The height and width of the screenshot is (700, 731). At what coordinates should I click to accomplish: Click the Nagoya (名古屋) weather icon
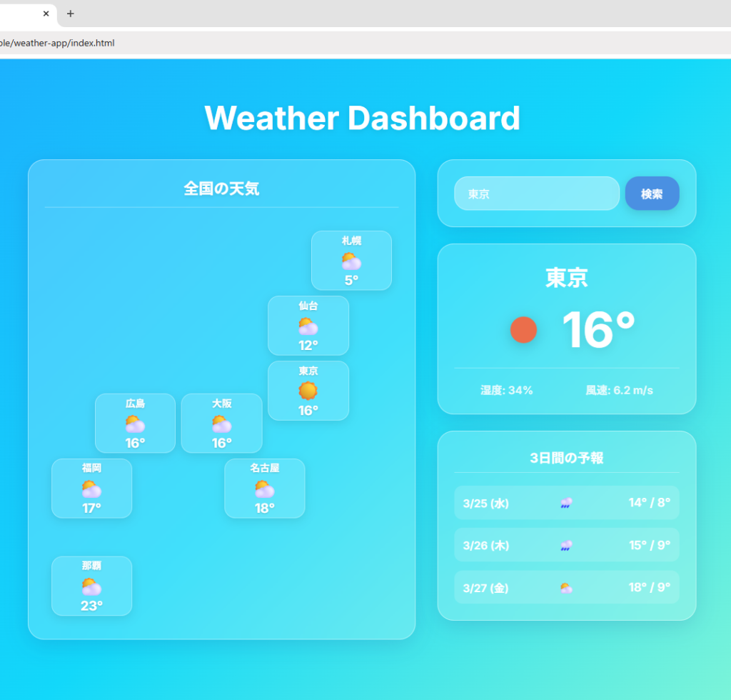click(264, 489)
